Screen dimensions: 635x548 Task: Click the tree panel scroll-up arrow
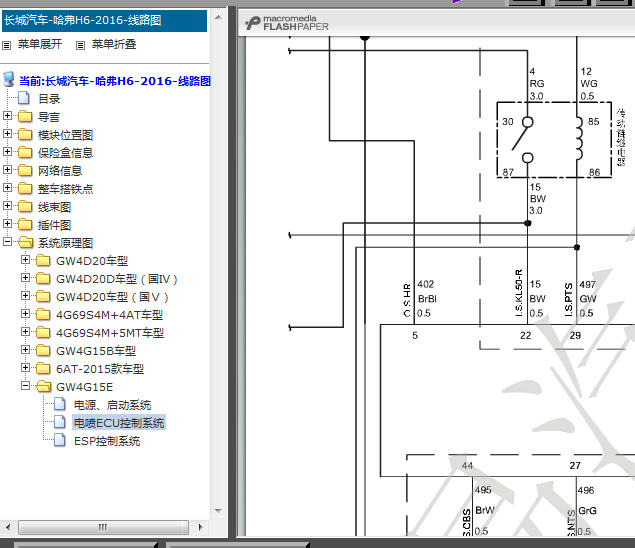click(x=218, y=17)
